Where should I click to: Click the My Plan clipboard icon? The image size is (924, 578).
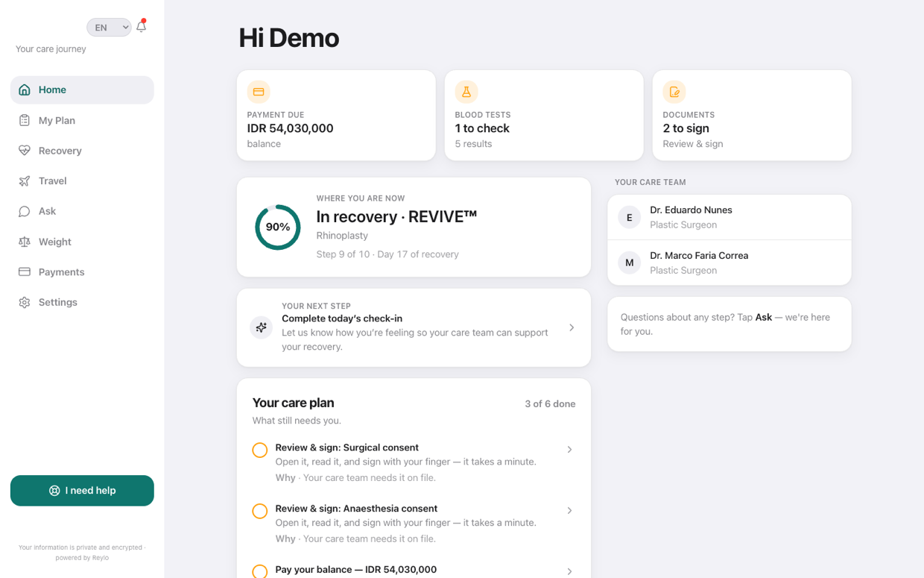25,120
